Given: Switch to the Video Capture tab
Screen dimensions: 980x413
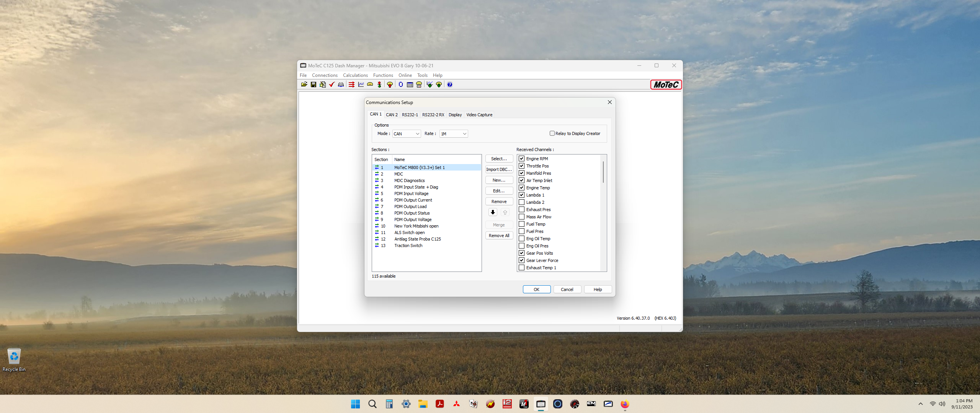Looking at the screenshot, I should [479, 115].
